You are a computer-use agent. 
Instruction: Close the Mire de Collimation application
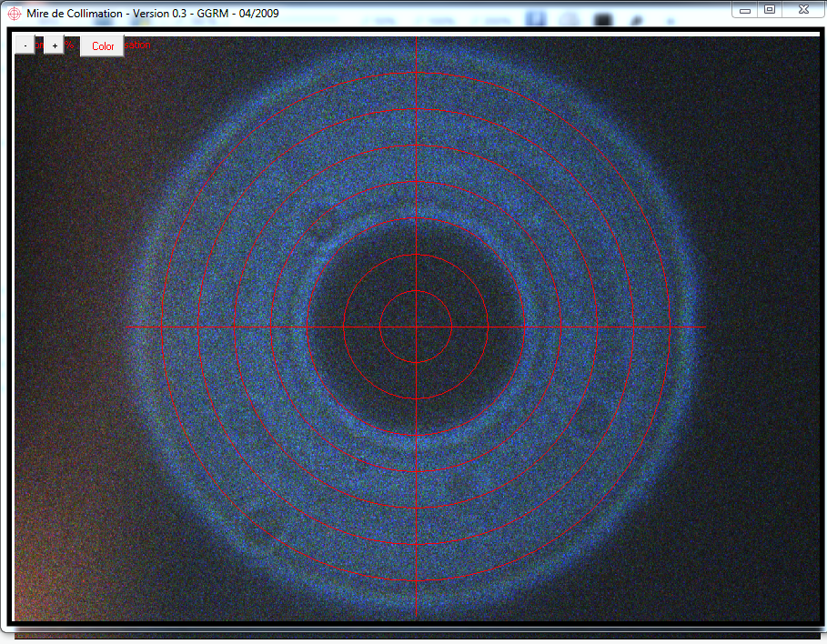802,9
